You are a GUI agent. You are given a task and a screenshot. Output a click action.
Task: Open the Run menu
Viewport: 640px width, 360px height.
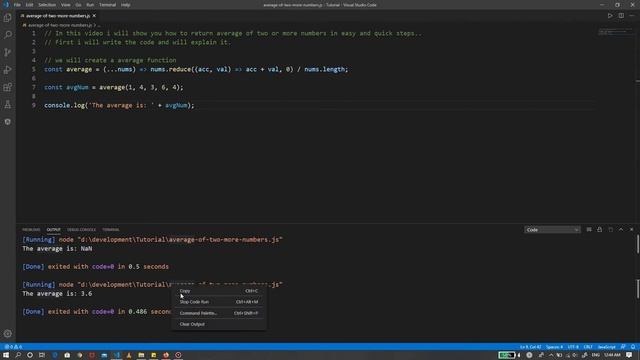pyautogui.click(x=90, y=5)
